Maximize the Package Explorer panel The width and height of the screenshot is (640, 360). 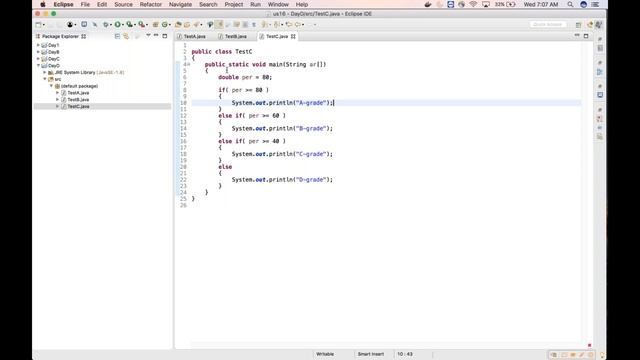coord(165,36)
